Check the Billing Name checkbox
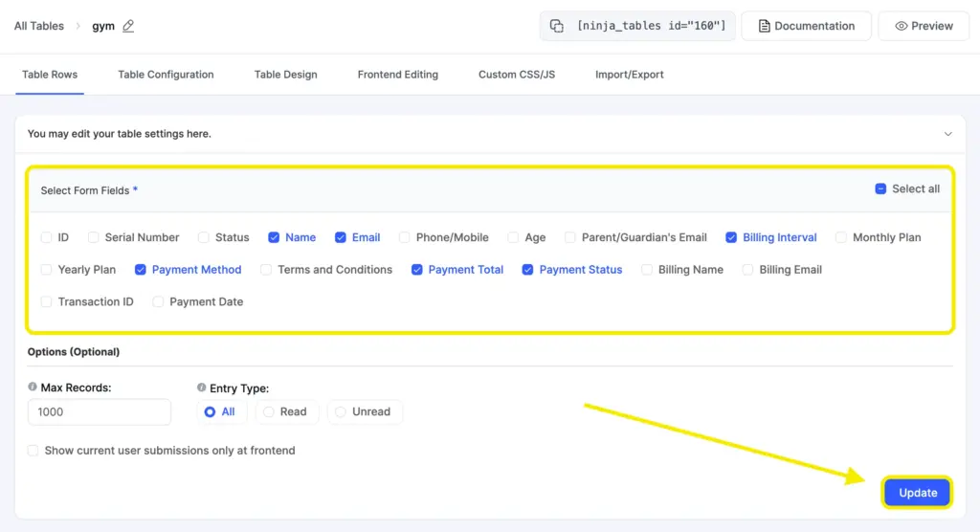Image resolution: width=980 pixels, height=532 pixels. coord(647,270)
